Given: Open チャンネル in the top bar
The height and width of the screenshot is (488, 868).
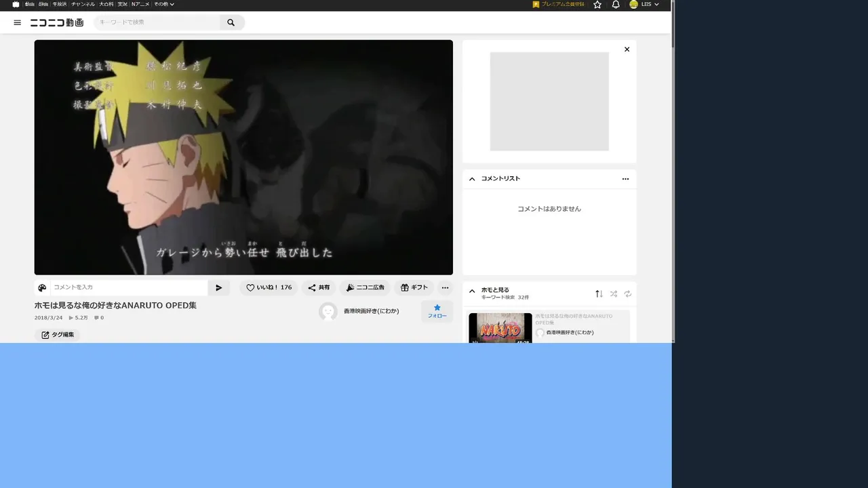Looking at the screenshot, I should click(x=83, y=4).
